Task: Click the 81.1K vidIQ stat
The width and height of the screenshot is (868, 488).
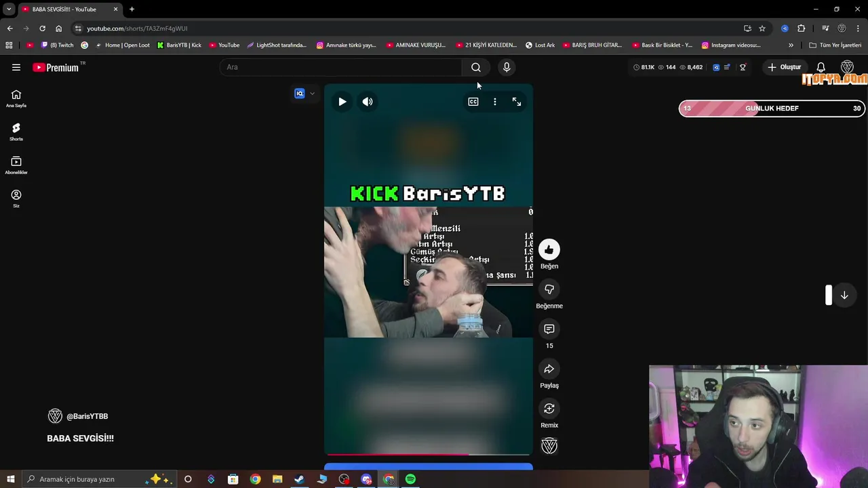Action: [x=644, y=67]
